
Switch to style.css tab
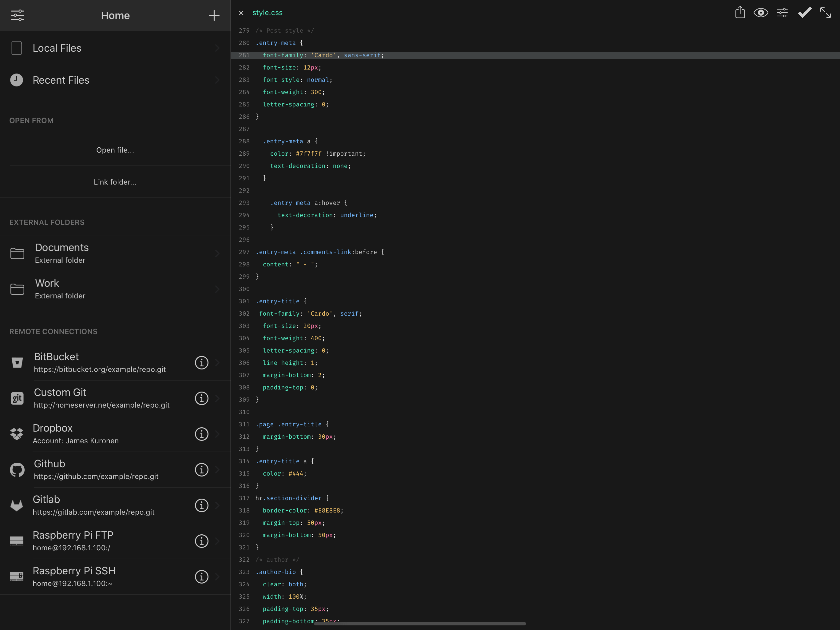coord(267,13)
